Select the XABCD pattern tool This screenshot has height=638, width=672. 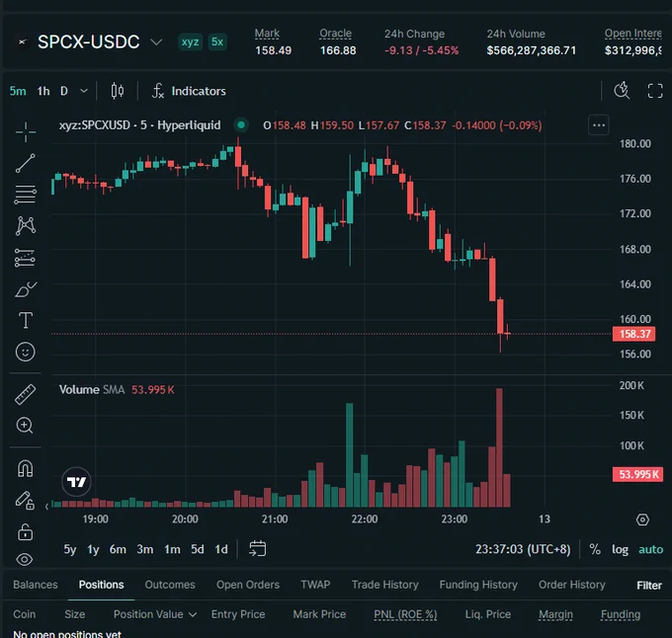click(26, 226)
